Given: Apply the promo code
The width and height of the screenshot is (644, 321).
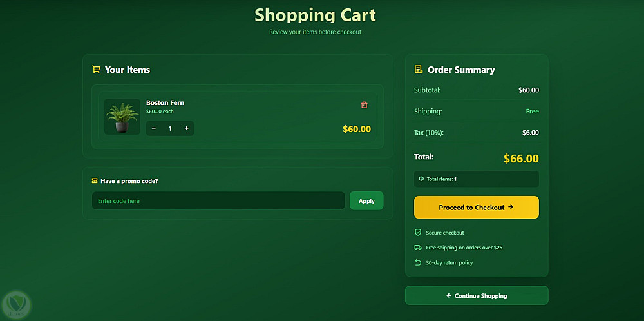Looking at the screenshot, I should coord(366,200).
